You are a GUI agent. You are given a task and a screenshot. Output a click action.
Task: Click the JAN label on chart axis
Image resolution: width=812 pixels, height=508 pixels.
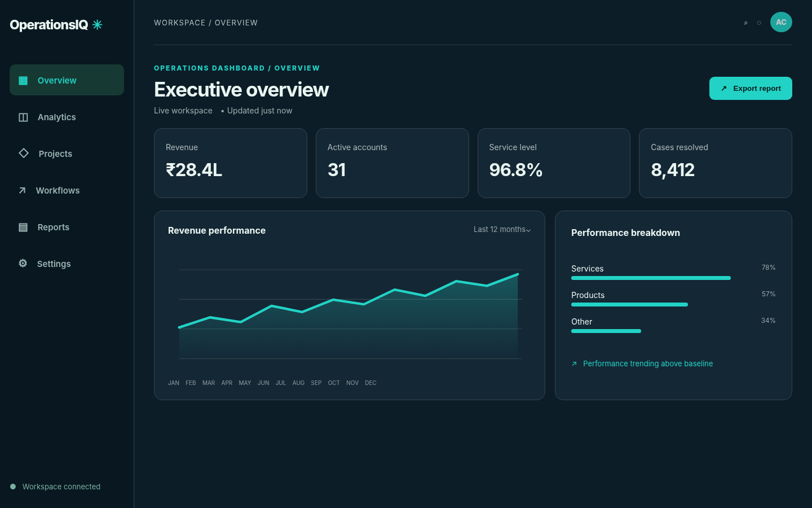tap(174, 383)
